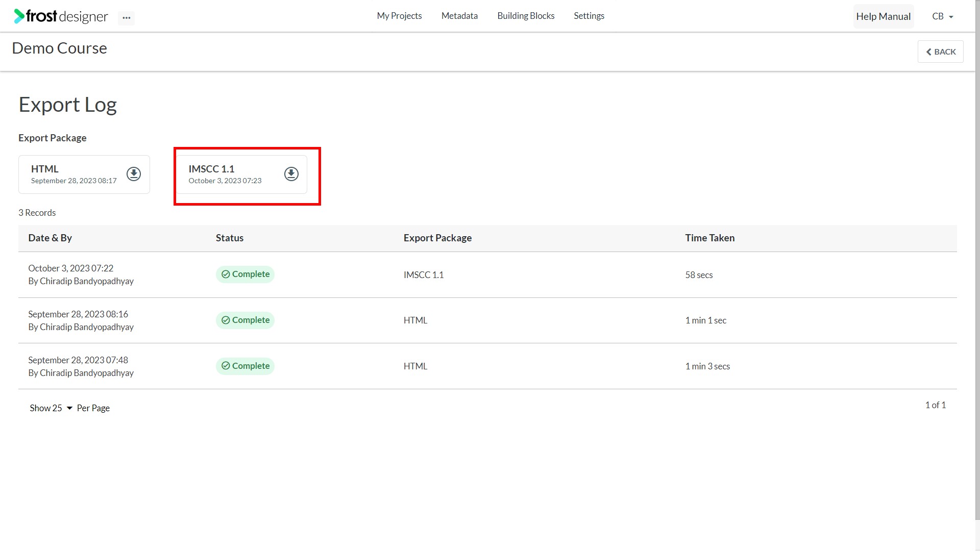This screenshot has height=551, width=980.
Task: Click the Export Package column header
Action: pyautogui.click(x=437, y=238)
